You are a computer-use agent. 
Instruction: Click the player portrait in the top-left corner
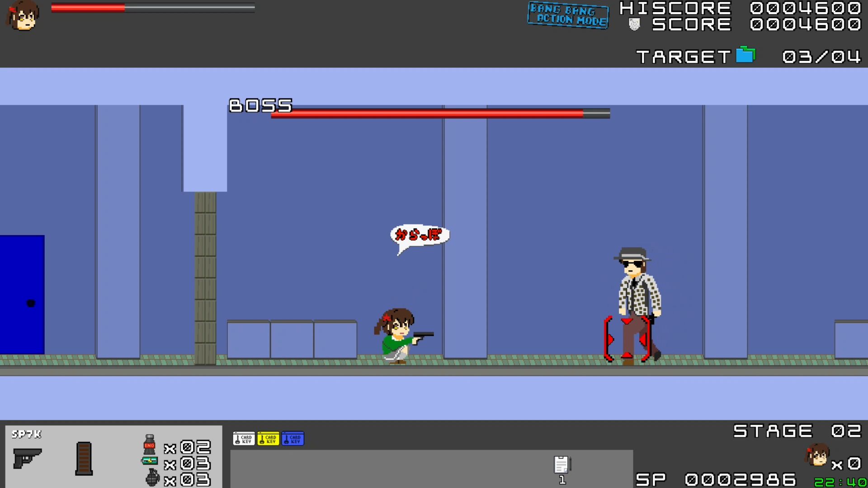23,16
